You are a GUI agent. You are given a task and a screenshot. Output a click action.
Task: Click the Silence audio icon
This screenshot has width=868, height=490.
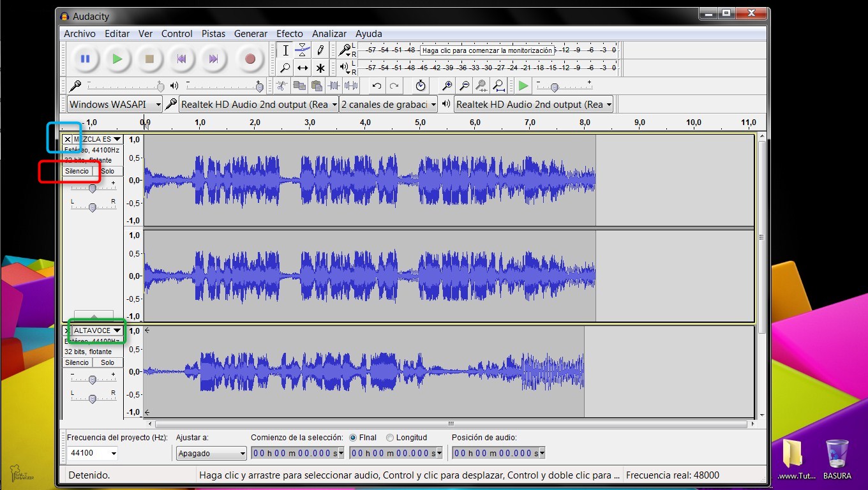click(351, 85)
